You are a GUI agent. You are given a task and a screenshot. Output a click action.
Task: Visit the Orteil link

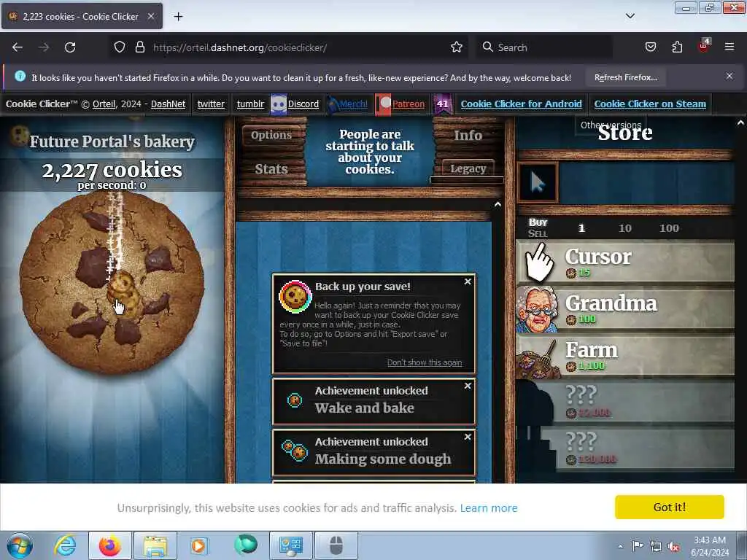pos(104,104)
